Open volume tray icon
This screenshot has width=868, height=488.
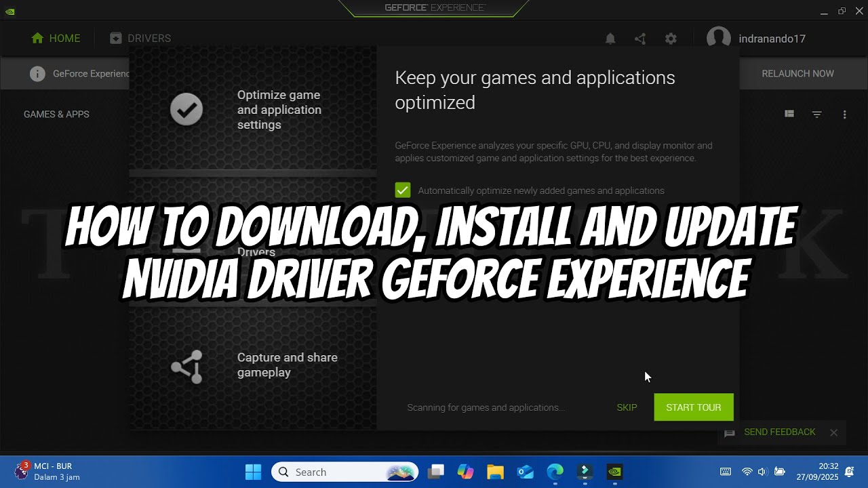(762, 472)
